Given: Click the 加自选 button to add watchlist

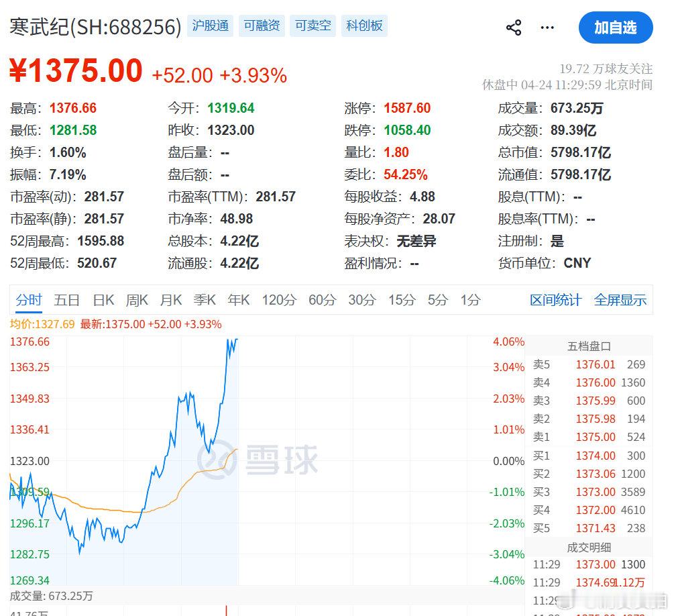Looking at the screenshot, I should coord(616,28).
